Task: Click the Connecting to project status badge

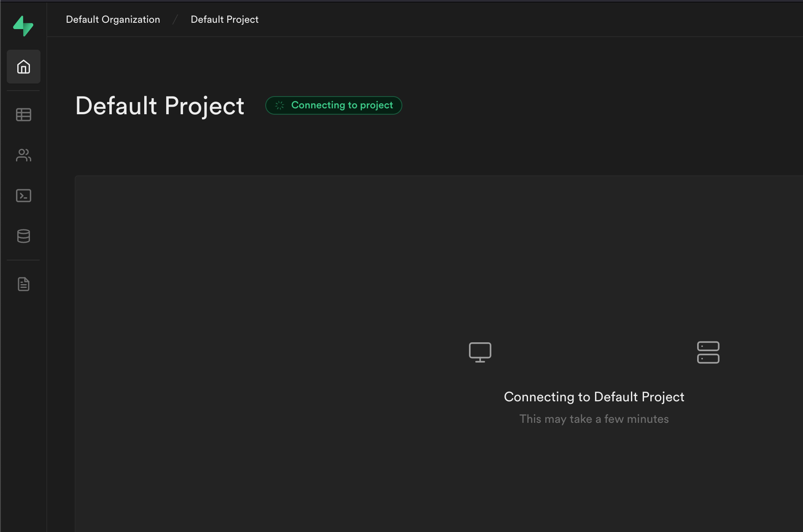Action: (x=334, y=105)
